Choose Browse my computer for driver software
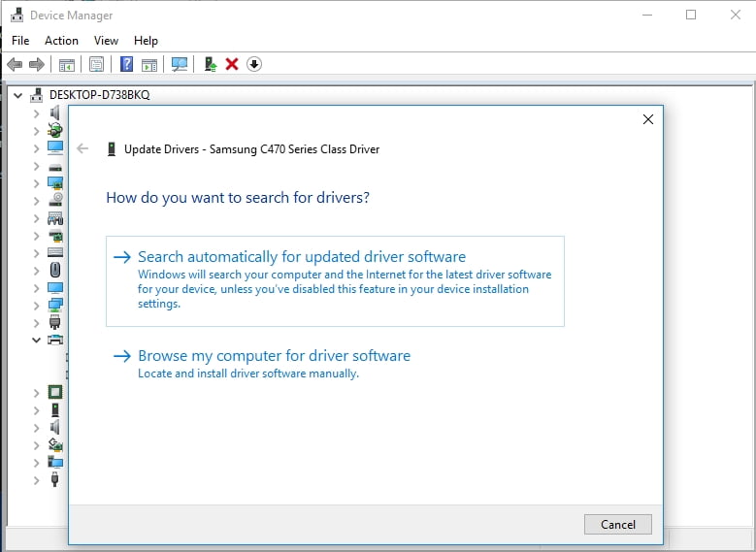Screen dimensions: 756x552 click(x=274, y=356)
